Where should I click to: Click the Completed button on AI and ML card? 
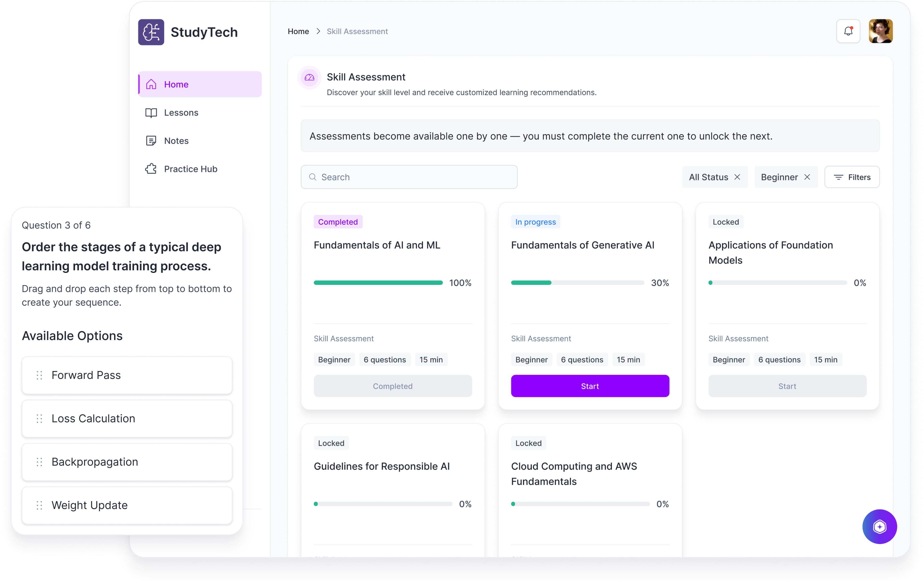[392, 386]
